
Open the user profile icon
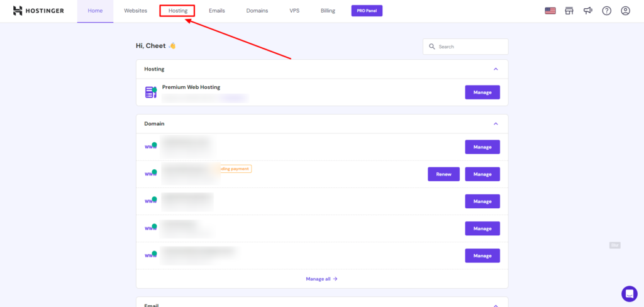tap(625, 11)
